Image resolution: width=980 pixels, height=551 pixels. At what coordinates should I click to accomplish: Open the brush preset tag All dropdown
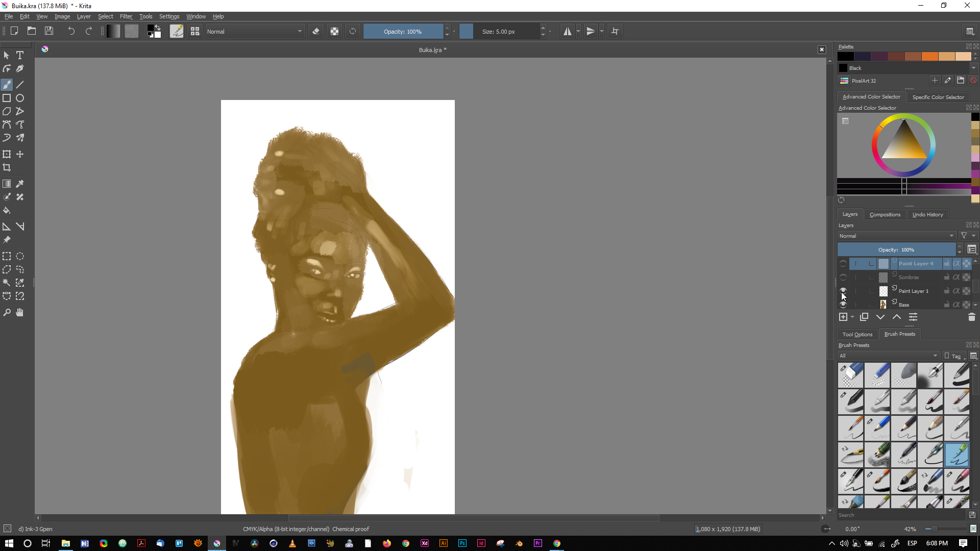tap(889, 356)
